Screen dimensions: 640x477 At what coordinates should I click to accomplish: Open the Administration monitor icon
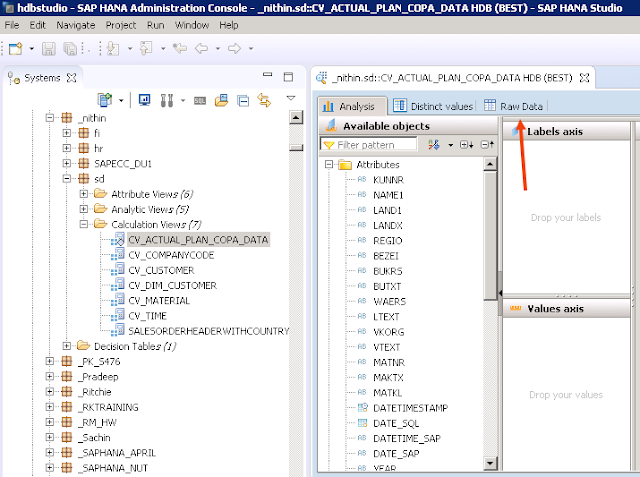pos(144,100)
